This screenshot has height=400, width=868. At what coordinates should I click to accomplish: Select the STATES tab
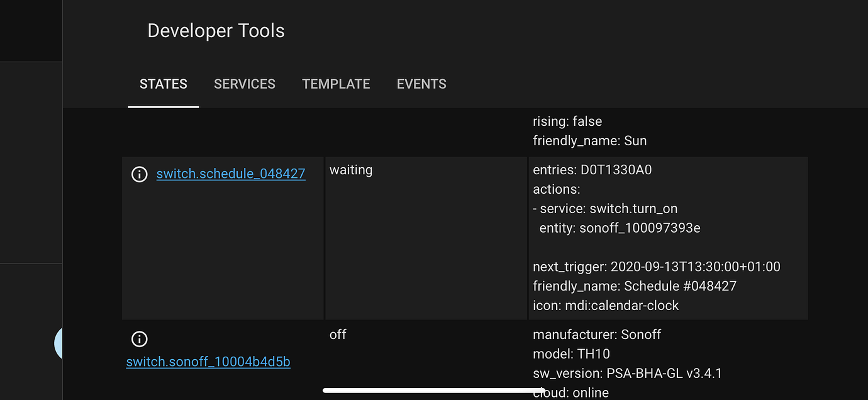click(x=163, y=84)
